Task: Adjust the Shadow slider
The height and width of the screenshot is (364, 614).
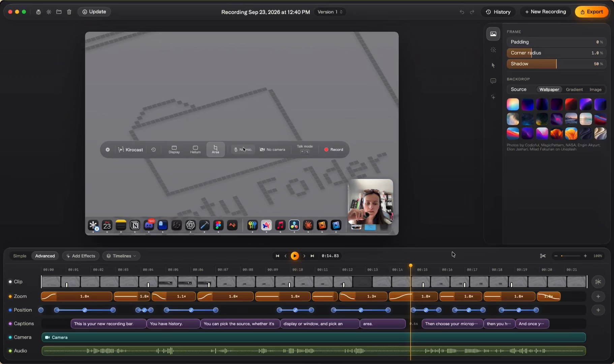Action: (x=556, y=64)
